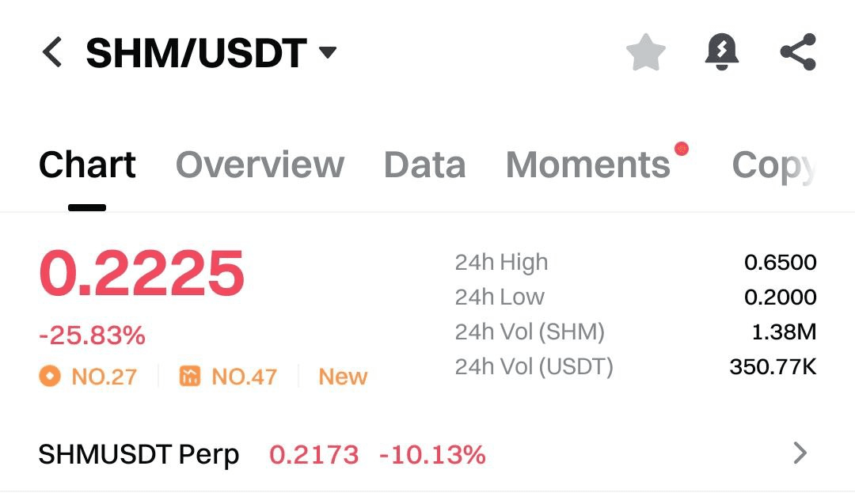Viewport: 855px width, 504px height.
Task: Tap the NO.47 ranking chart icon
Action: coord(190,376)
